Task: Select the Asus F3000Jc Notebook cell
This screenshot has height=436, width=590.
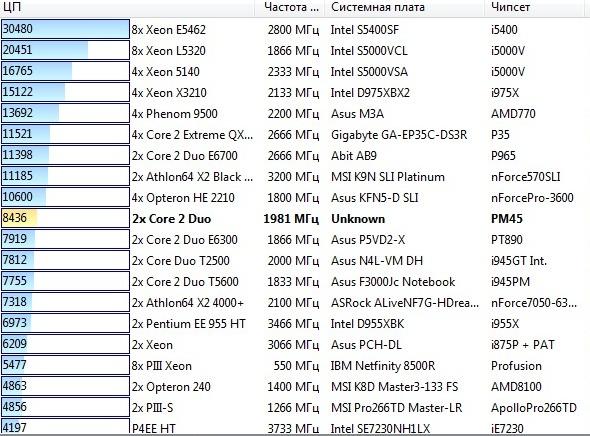Action: 393,282
